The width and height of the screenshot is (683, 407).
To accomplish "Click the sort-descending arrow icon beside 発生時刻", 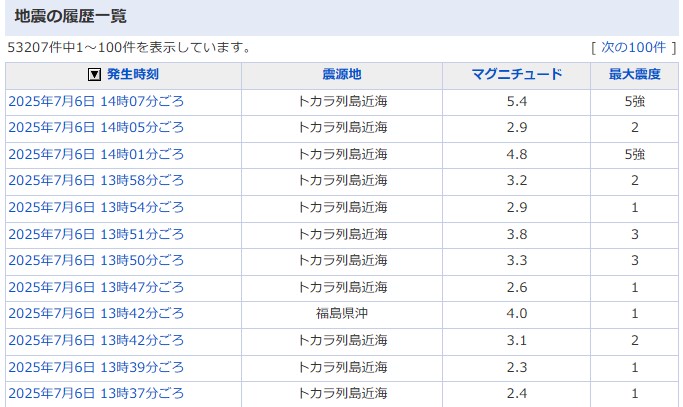I will pyautogui.click(x=94, y=75).
